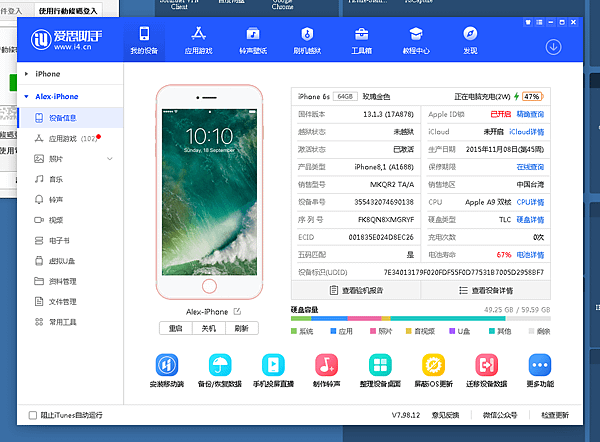Expand the 照片 photos chevron
Image resolution: width=600 pixels, height=442 pixels.
coord(110,159)
